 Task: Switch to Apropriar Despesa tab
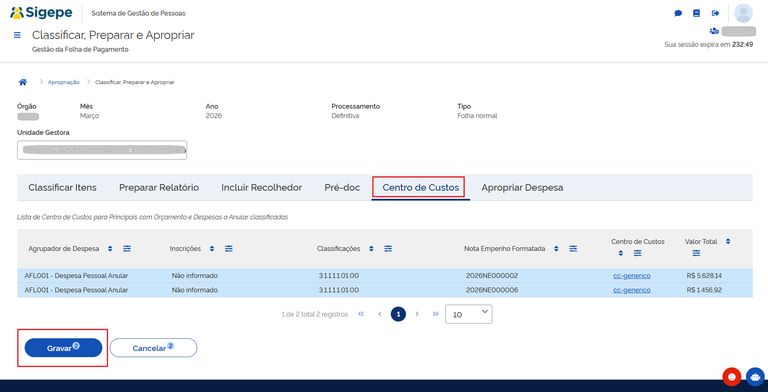tap(522, 188)
